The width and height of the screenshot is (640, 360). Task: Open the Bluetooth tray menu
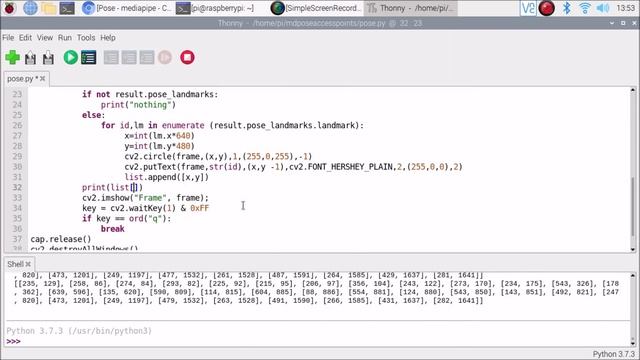click(x=567, y=8)
